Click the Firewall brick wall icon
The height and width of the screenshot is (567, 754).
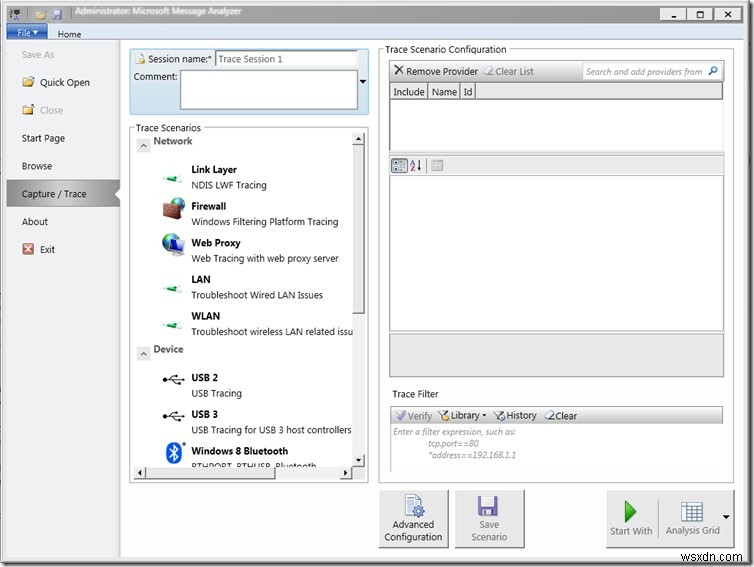174,208
